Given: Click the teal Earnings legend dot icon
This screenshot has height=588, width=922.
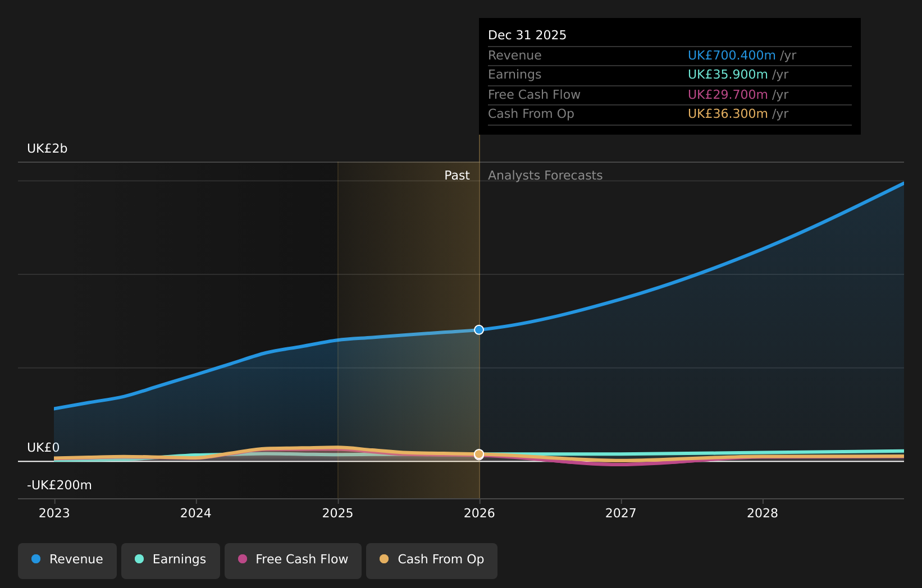Looking at the screenshot, I should tap(139, 559).
